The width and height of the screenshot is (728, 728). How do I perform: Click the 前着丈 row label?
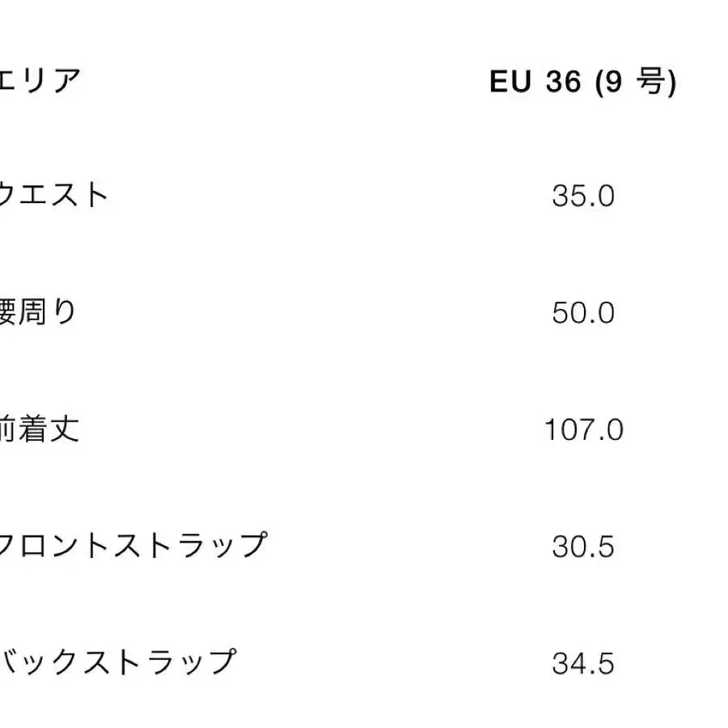tap(40, 429)
